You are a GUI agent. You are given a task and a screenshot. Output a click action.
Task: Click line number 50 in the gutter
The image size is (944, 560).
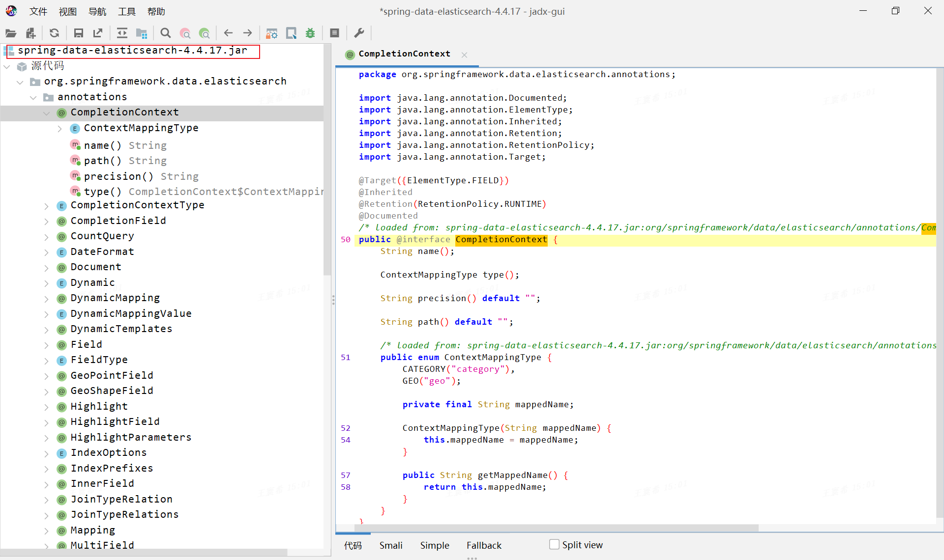tap(346, 240)
